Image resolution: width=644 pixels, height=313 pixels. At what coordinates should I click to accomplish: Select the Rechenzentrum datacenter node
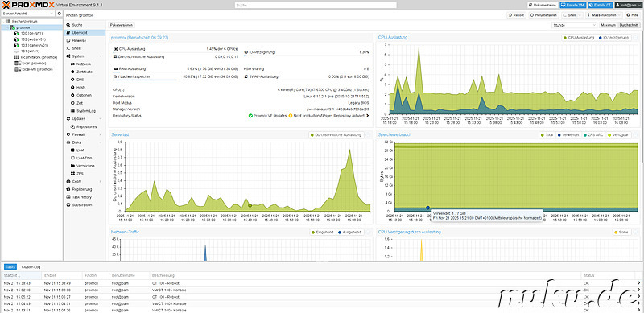tap(25, 21)
